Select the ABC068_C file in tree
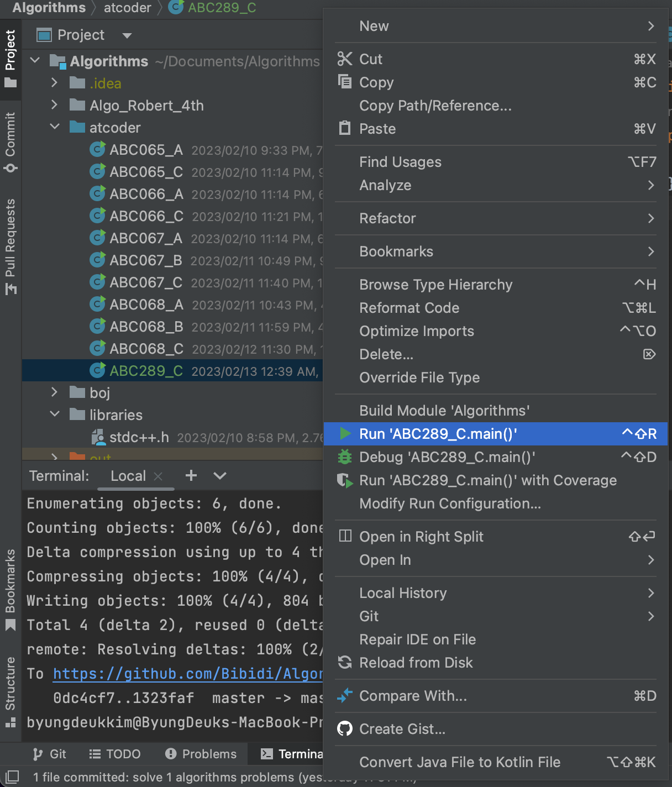 [172, 348]
